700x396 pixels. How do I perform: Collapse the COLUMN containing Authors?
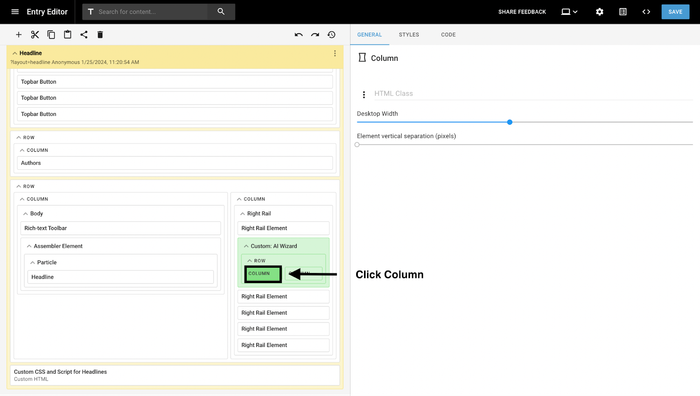(x=22, y=150)
